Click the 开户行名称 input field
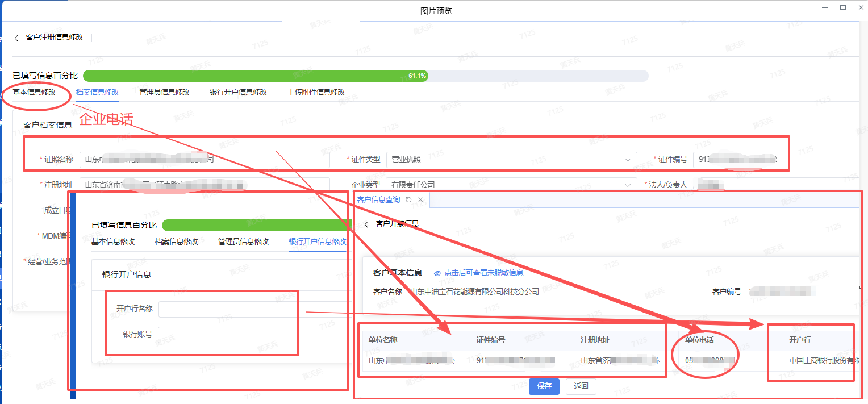This screenshot has width=868, height=404. 253,309
